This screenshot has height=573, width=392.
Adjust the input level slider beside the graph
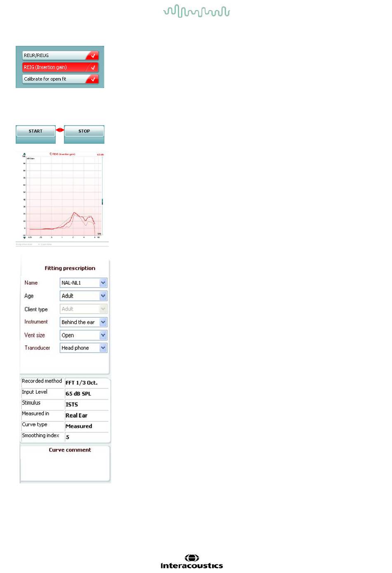click(x=102, y=201)
